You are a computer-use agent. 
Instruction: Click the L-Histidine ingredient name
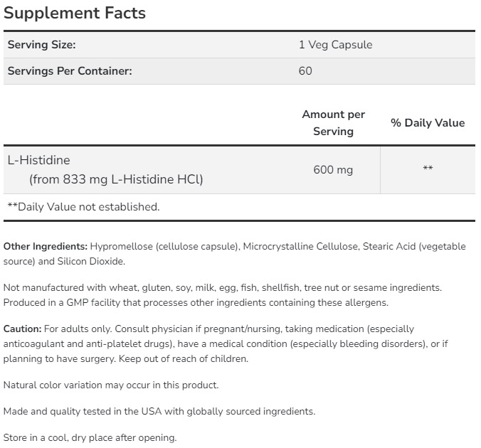[x=38, y=161]
